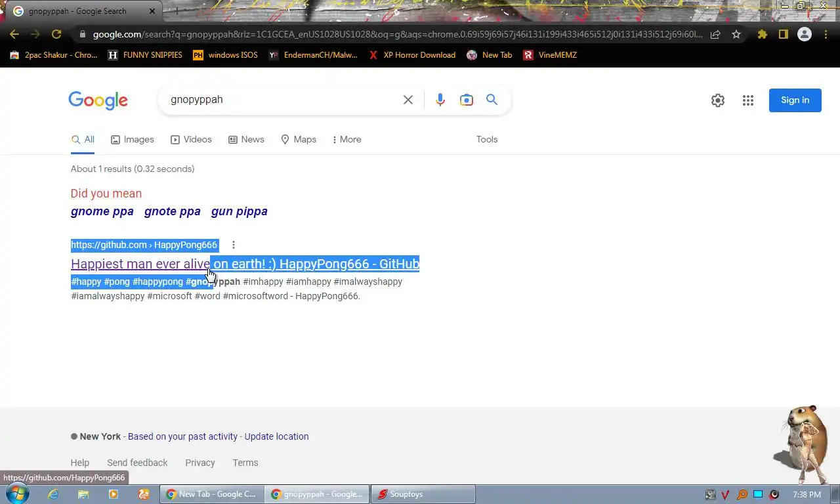Open the VineMEMZ bookmark
840x504 pixels.
[550, 55]
